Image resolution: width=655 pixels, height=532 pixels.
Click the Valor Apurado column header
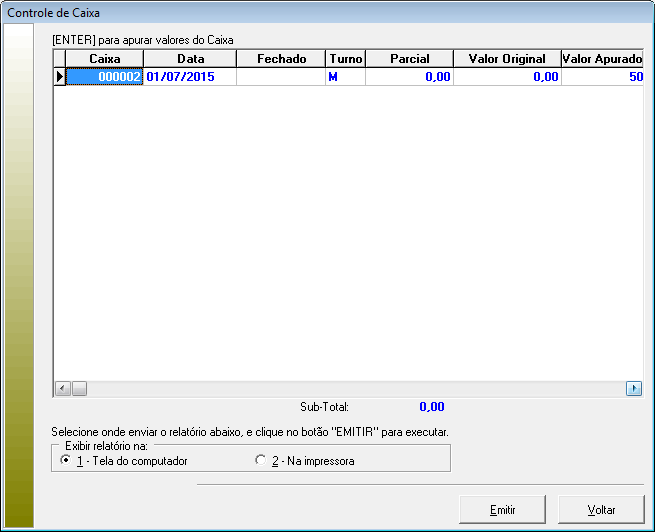click(x=601, y=59)
